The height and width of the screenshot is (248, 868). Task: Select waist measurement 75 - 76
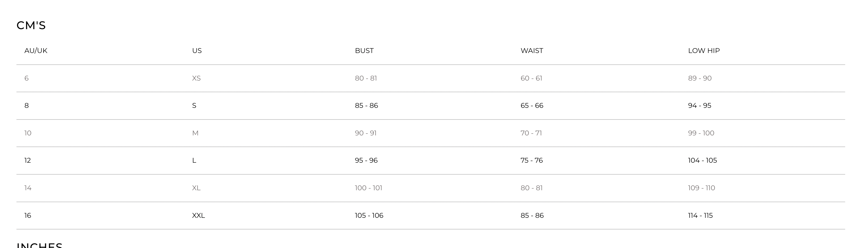click(532, 161)
